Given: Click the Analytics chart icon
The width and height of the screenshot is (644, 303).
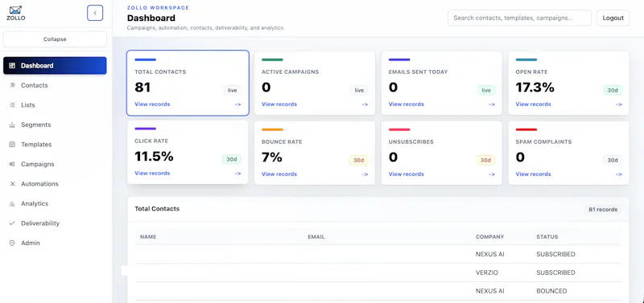Looking at the screenshot, I should point(12,203).
